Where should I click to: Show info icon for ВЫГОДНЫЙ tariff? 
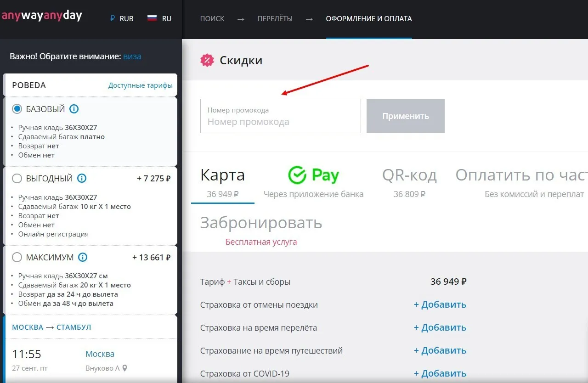point(82,178)
